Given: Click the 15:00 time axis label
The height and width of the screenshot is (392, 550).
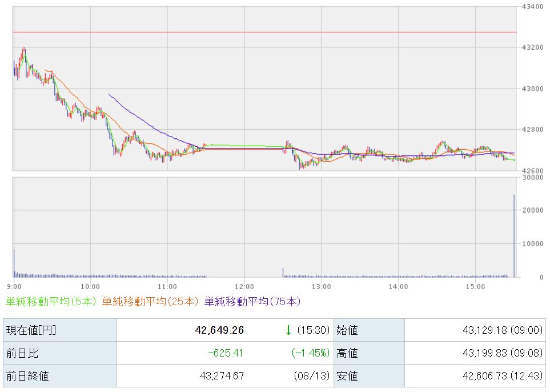Looking at the screenshot, I should coord(475,287).
